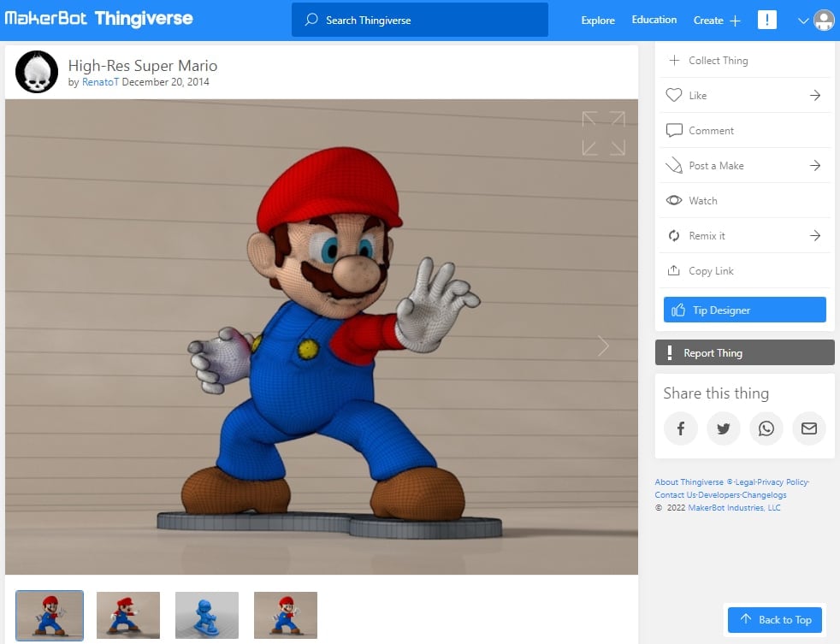
Task: Select the blue model thumbnail
Action: point(207,615)
